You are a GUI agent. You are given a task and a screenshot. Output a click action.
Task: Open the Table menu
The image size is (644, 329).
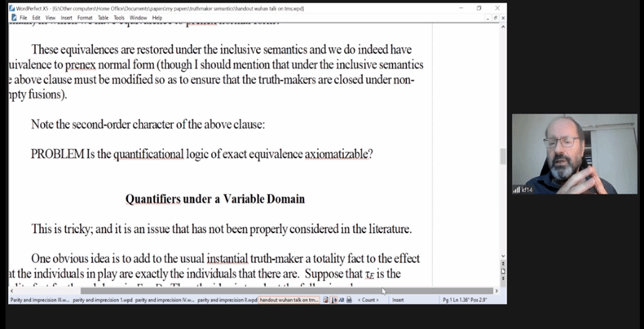click(104, 17)
